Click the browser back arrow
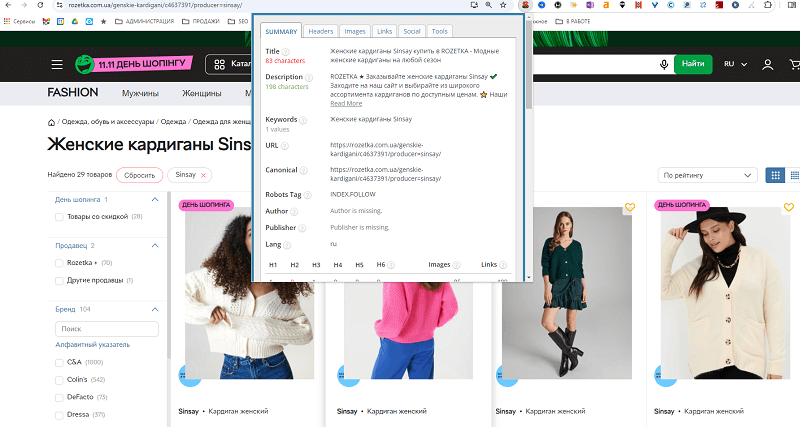This screenshot has width=800, height=427. 8,5
